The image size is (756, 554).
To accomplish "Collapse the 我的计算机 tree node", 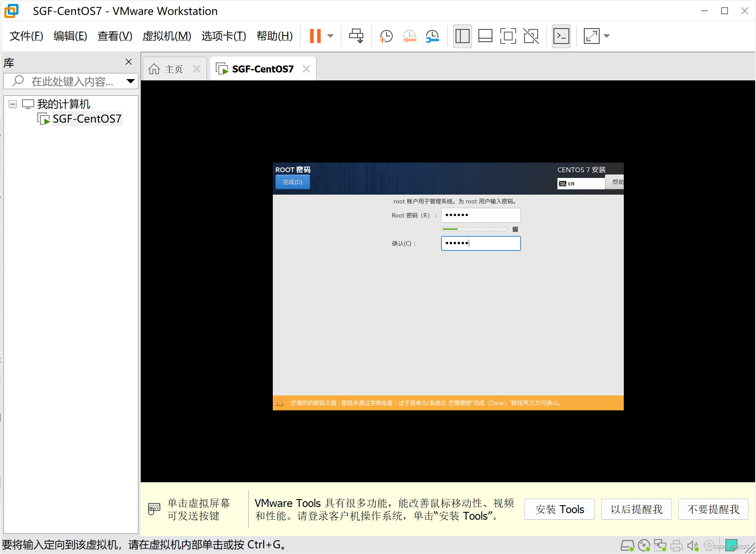I will [x=13, y=104].
